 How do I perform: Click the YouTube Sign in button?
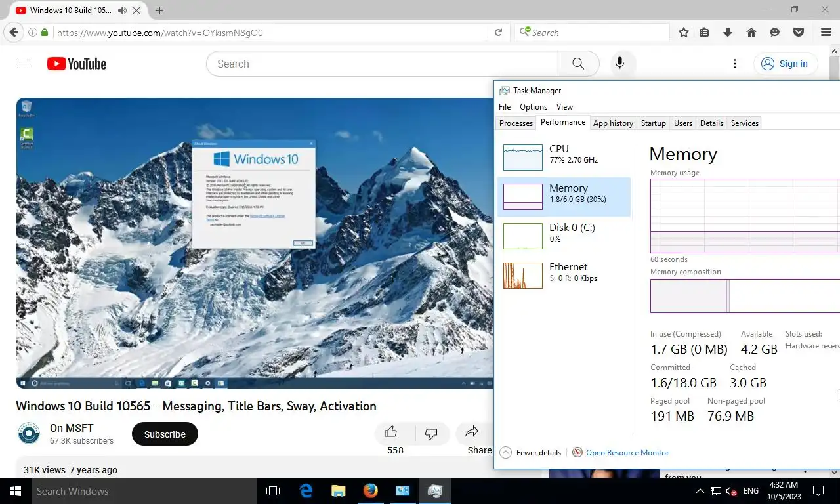(x=785, y=64)
